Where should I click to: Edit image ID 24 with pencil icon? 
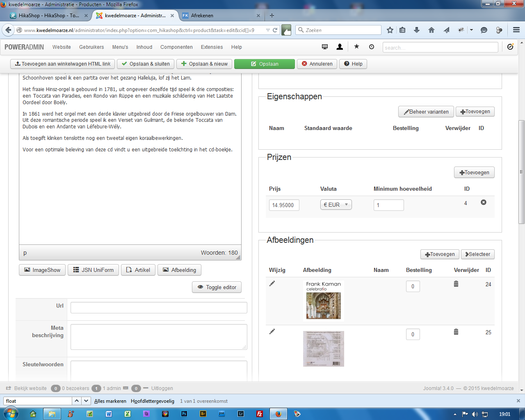click(272, 283)
